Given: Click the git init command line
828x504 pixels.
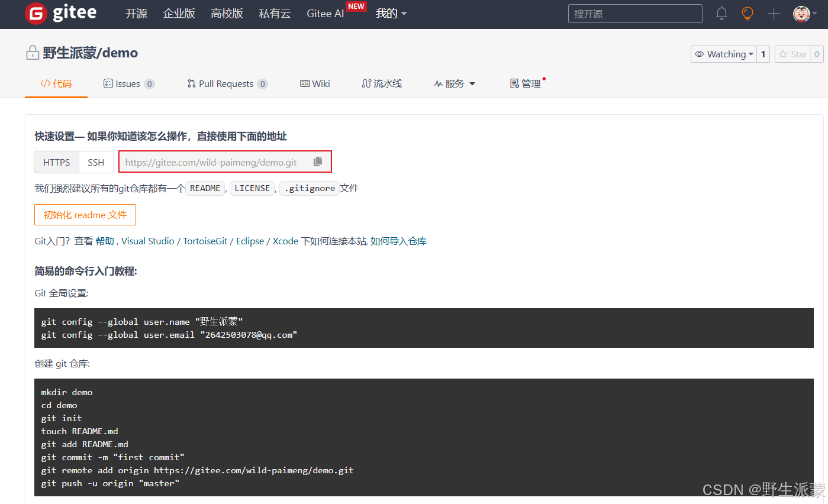Looking at the screenshot, I should click(x=62, y=418).
